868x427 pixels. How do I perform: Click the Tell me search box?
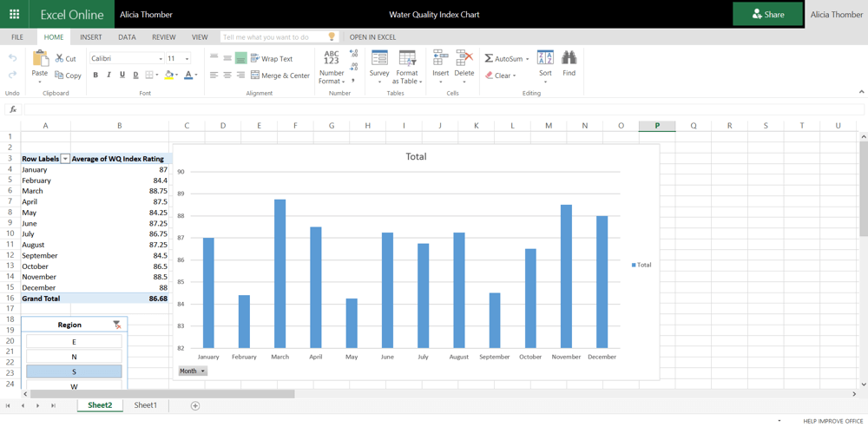[273, 37]
